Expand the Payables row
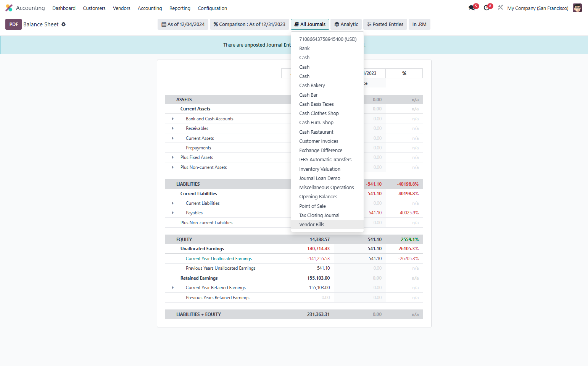 click(x=172, y=213)
